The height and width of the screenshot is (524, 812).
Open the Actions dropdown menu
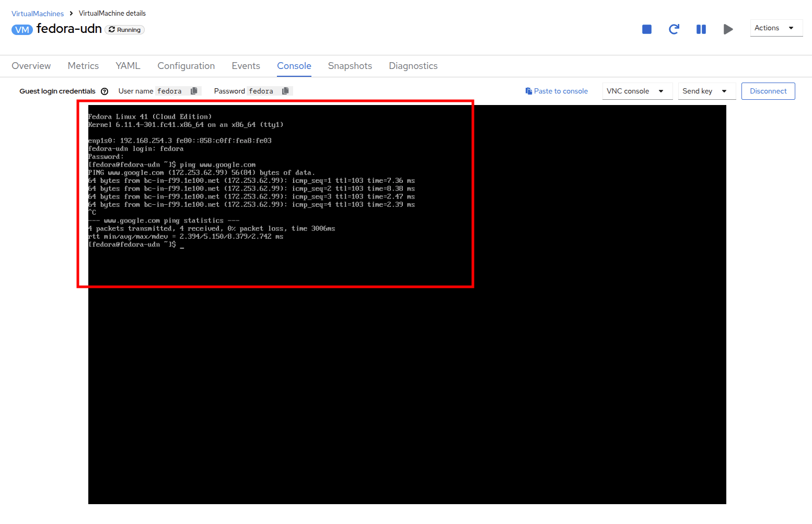point(775,28)
